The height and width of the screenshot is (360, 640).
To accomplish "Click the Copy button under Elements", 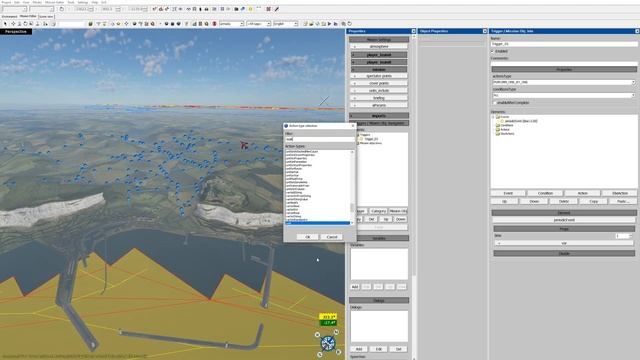I will [x=593, y=201].
